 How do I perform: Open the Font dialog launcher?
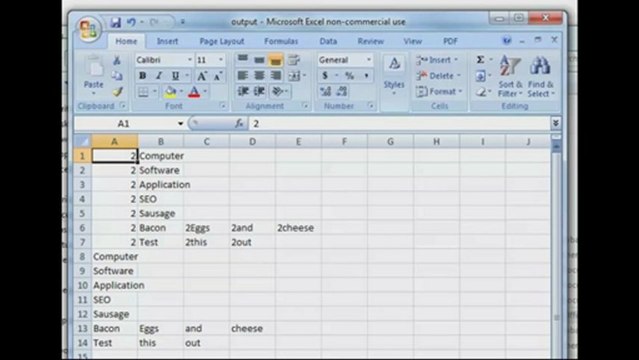pos(223,106)
